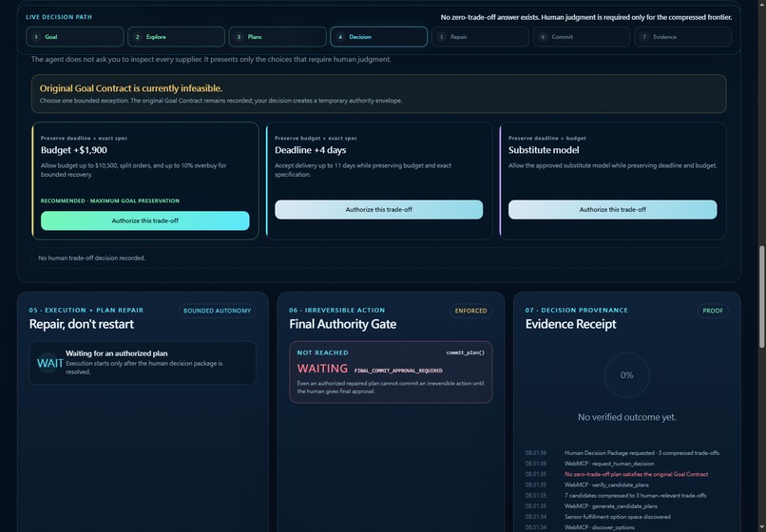
Task: Click 'Preserve deadline + exact spec' label
Action: click(84, 139)
